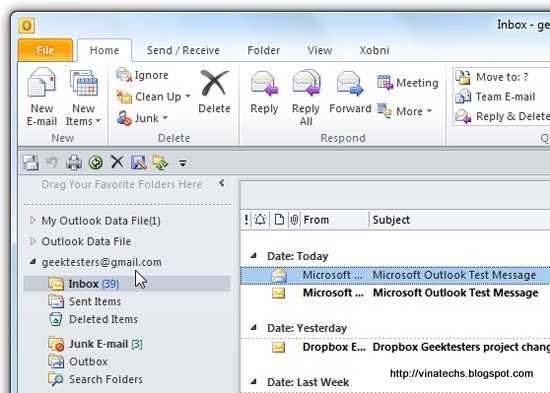The height and width of the screenshot is (393, 550).
Task: Click the Forward icon
Action: click(350, 84)
